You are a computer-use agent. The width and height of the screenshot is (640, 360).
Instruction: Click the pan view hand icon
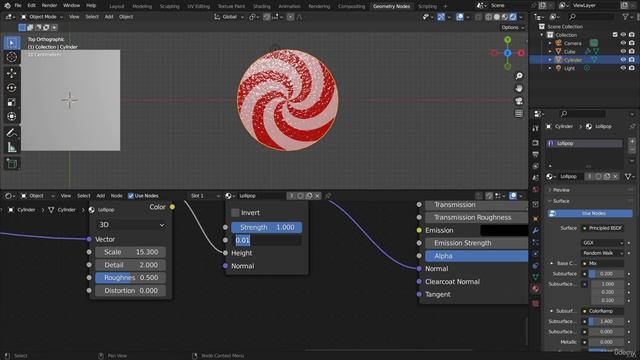[x=519, y=88]
